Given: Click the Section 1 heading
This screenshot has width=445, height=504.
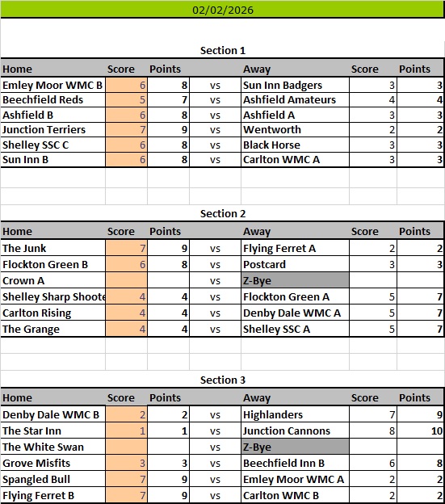Looking at the screenshot, I should [222, 50].
